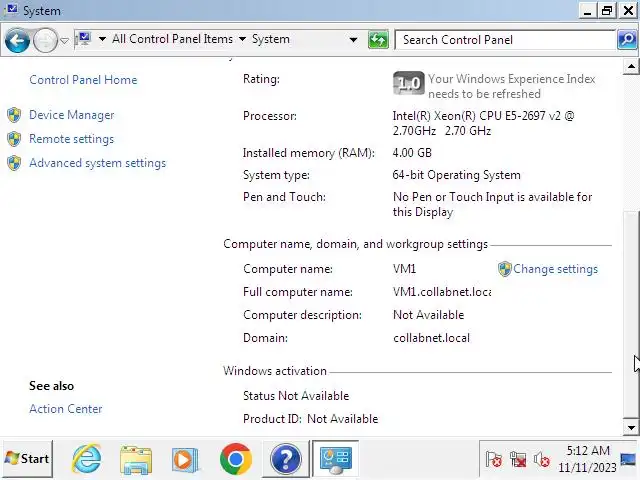Select No Pen or Touch Input text
This screenshot has height=480, width=640.
point(492,204)
